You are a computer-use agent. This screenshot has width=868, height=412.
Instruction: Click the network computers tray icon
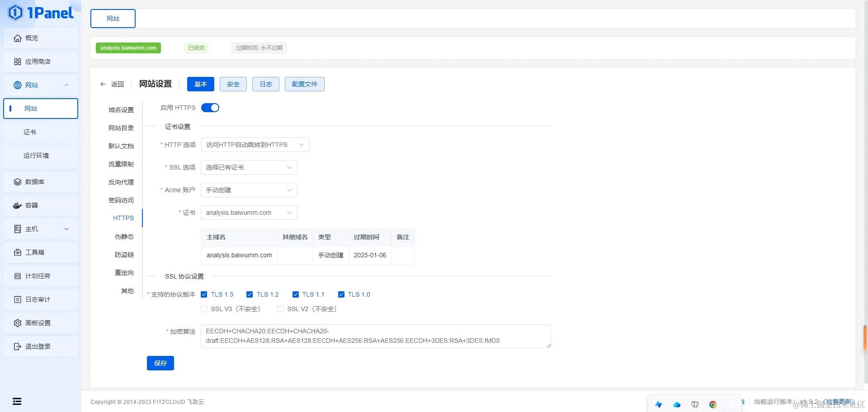(695, 405)
